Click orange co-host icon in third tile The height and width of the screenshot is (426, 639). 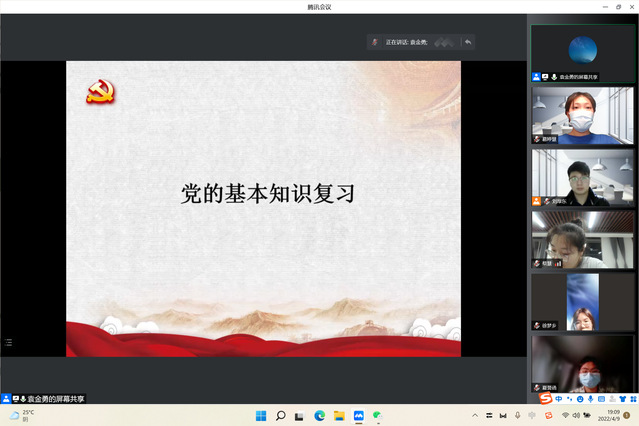point(536,201)
